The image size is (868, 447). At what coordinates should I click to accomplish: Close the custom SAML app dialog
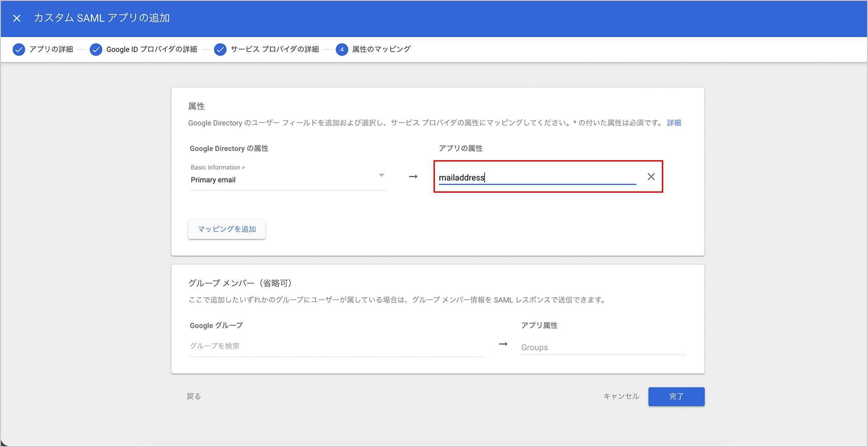click(x=17, y=18)
